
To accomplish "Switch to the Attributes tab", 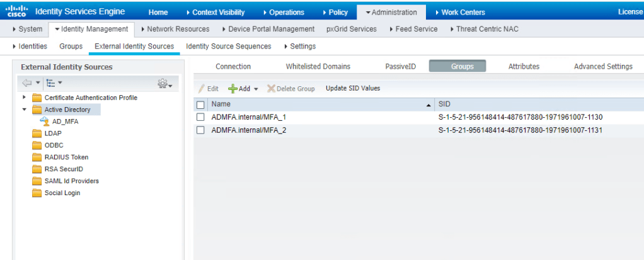I will [x=524, y=67].
